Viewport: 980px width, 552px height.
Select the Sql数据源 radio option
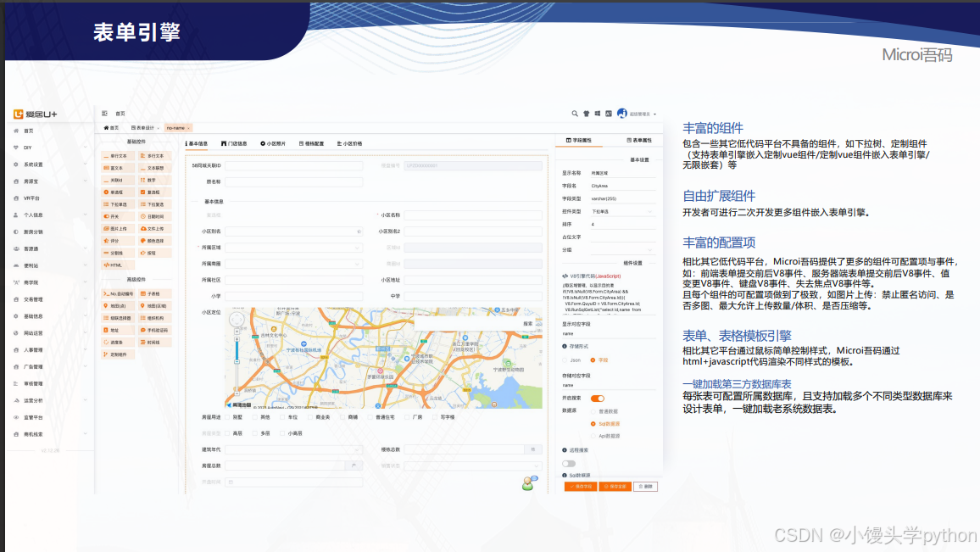(x=593, y=424)
